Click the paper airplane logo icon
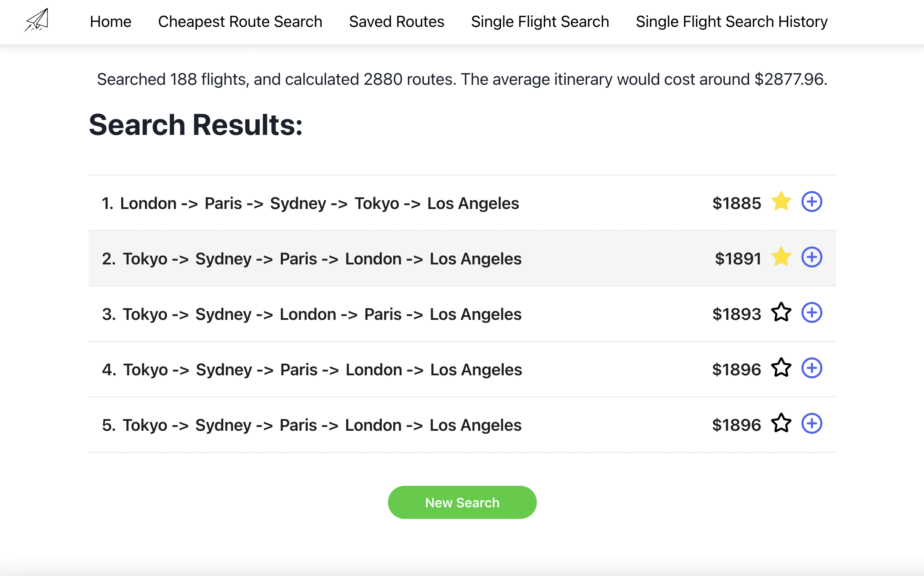 click(x=36, y=20)
